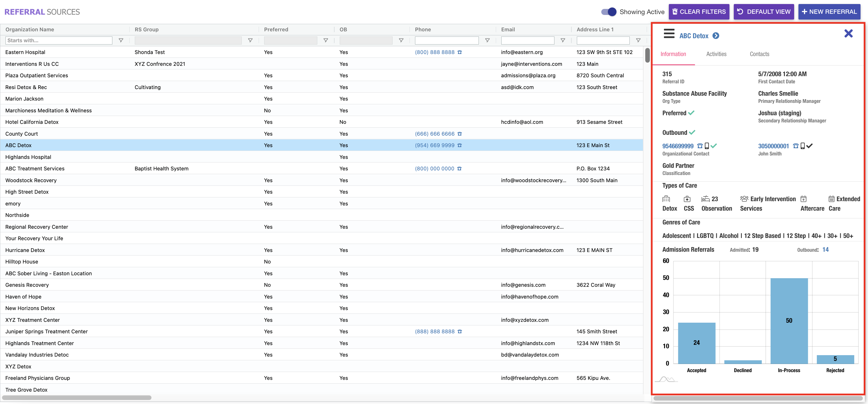Open the Email column filter funnel
The height and width of the screenshot is (404, 868).
point(563,41)
